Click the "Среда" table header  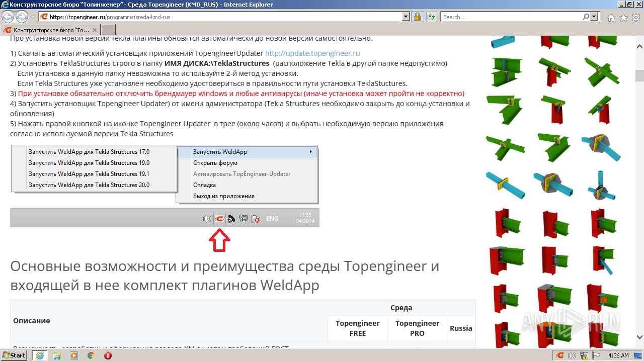pos(401,308)
